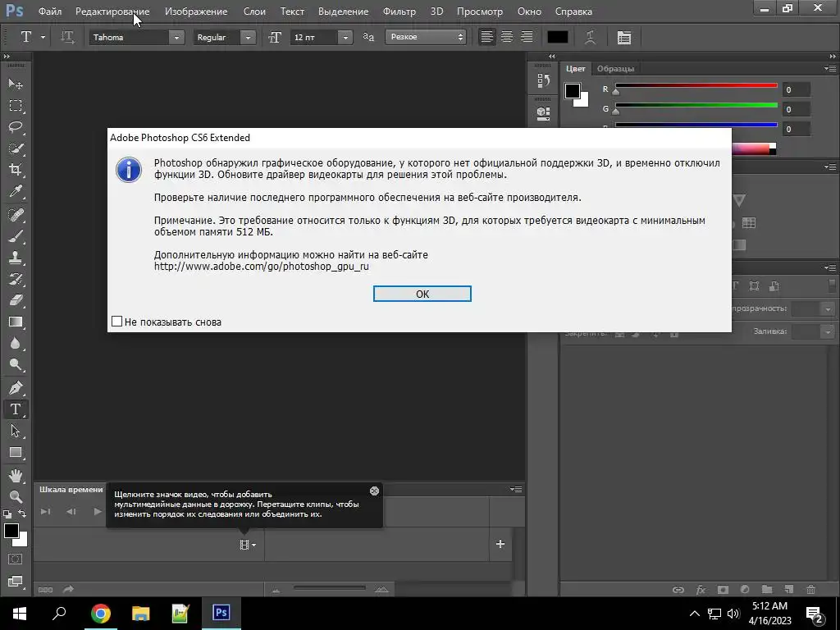Viewport: 840px width, 630px height.
Task: Open the Tahoma font family dropdown
Action: [176, 38]
